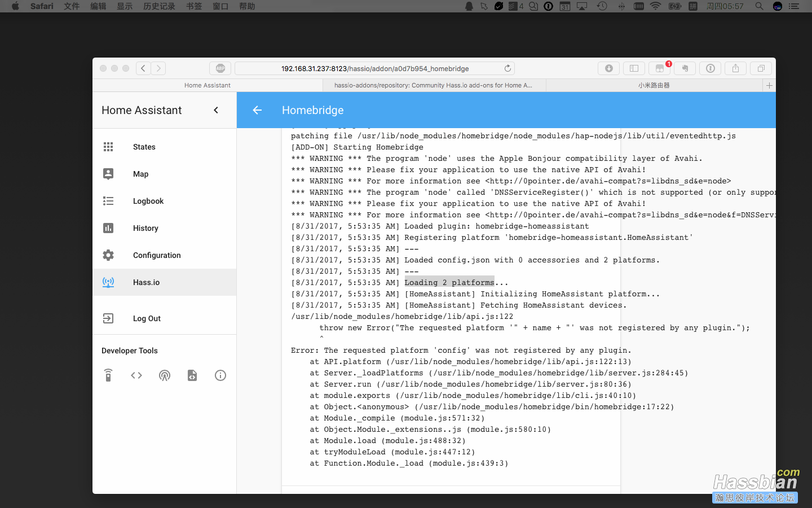This screenshot has width=812, height=508.
Task: Open the 编辑 menu
Action: point(98,6)
